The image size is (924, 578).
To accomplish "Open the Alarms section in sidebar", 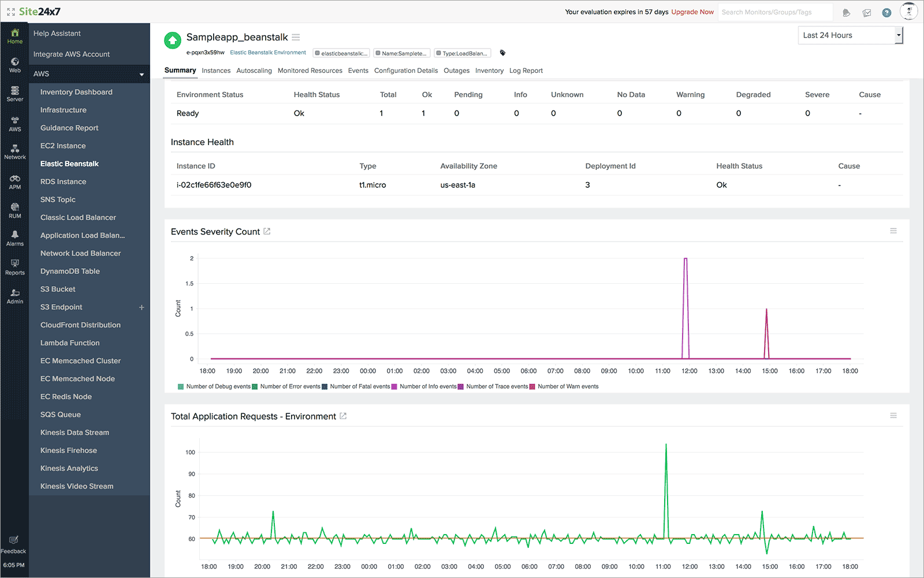I will pyautogui.click(x=15, y=238).
